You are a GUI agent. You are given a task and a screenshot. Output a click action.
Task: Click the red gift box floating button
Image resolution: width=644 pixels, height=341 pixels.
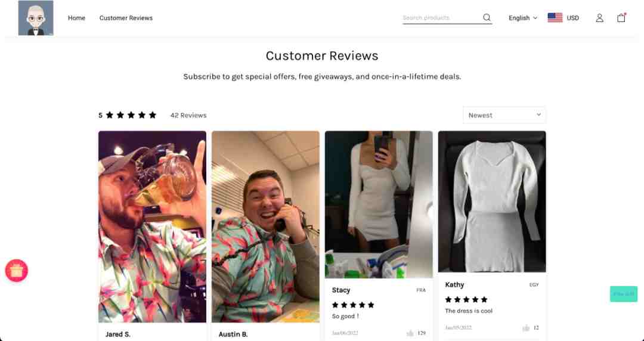17,271
